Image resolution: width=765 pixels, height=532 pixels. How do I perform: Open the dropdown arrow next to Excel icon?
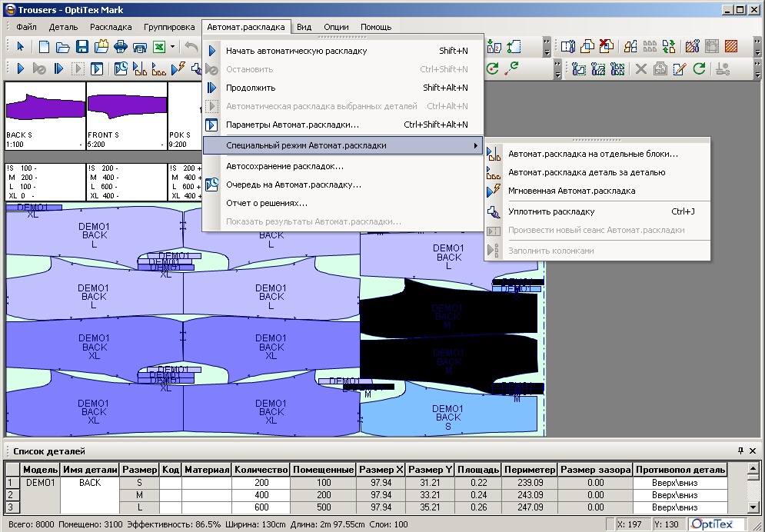click(173, 48)
